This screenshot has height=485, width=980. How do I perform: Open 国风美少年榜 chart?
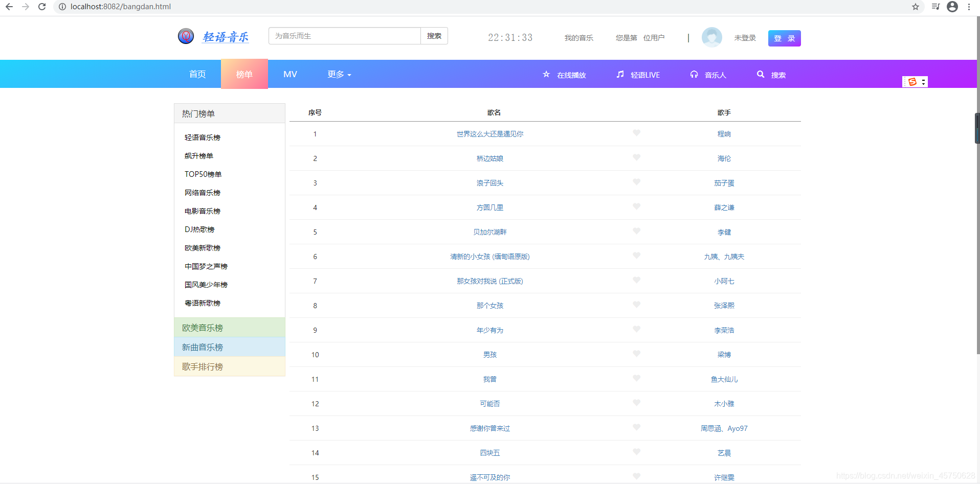206,285
